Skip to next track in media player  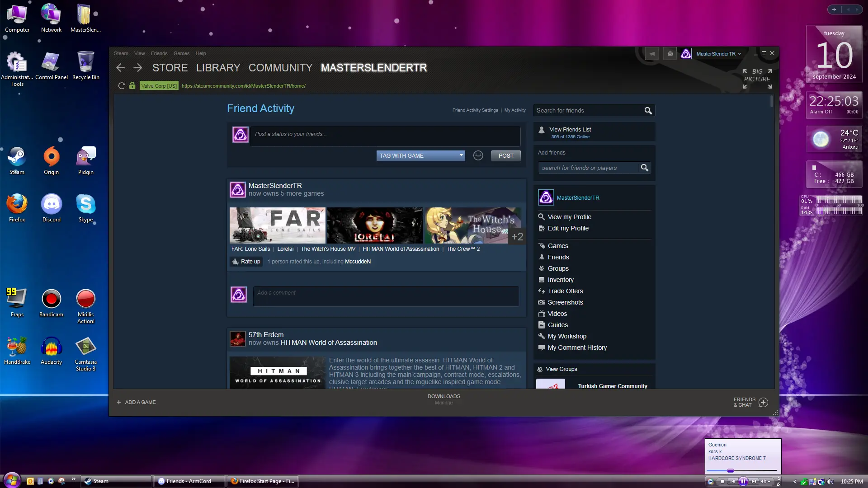pos(754,482)
